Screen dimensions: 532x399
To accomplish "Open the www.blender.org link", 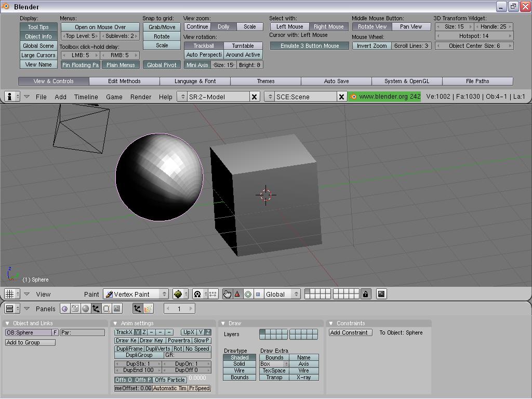I will [384, 97].
